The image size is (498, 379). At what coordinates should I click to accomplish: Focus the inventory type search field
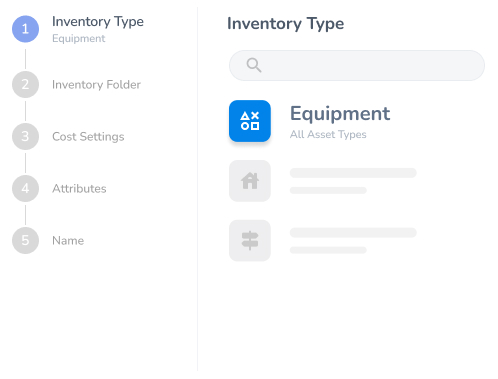[x=357, y=65]
